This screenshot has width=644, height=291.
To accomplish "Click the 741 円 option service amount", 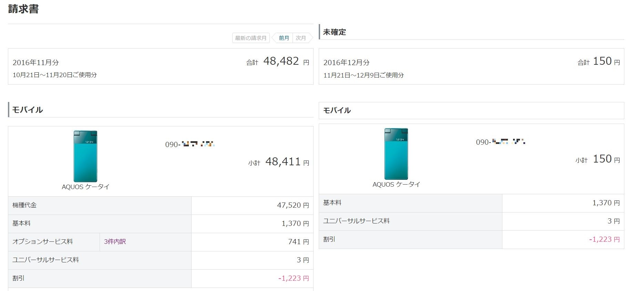I will [x=298, y=242].
